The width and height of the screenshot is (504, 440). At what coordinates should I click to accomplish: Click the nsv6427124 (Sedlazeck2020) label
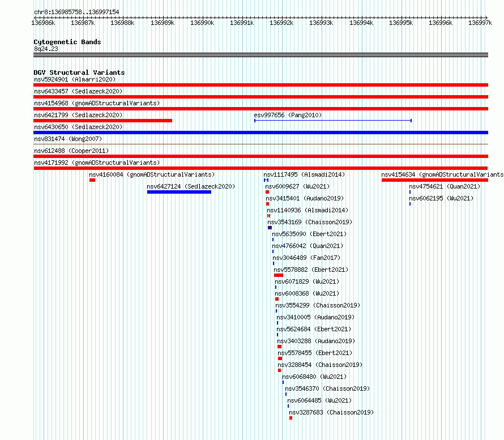(x=191, y=186)
